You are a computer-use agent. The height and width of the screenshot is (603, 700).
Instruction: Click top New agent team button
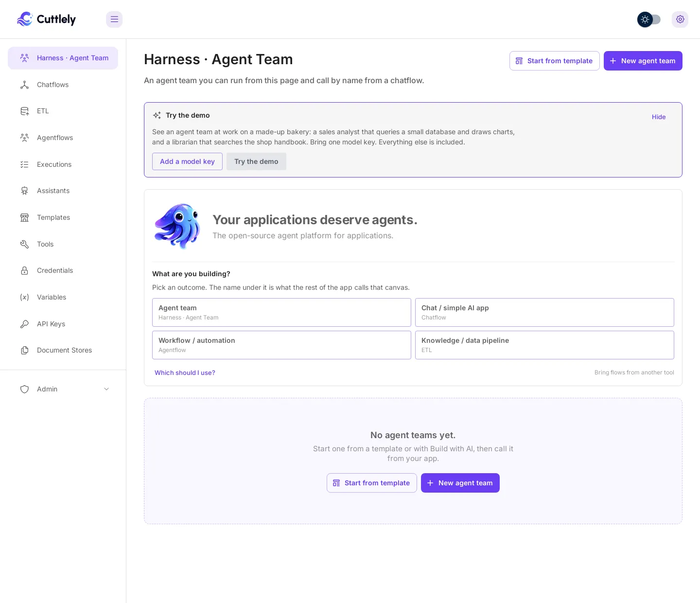[x=643, y=61]
